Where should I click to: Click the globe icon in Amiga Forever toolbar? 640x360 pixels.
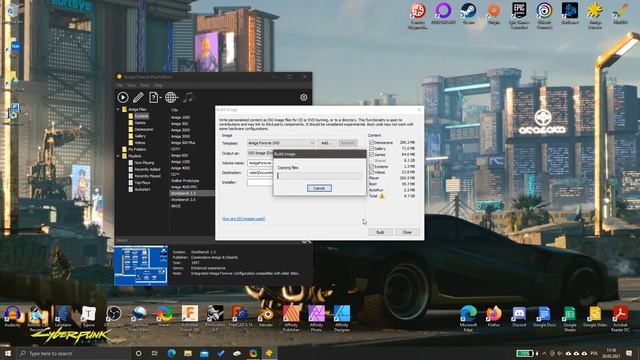coord(170,97)
